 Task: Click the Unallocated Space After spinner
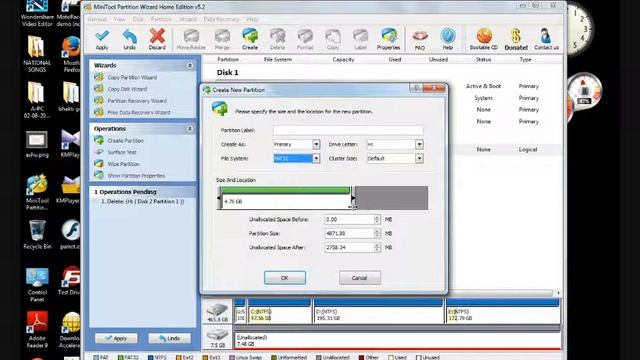[377, 247]
